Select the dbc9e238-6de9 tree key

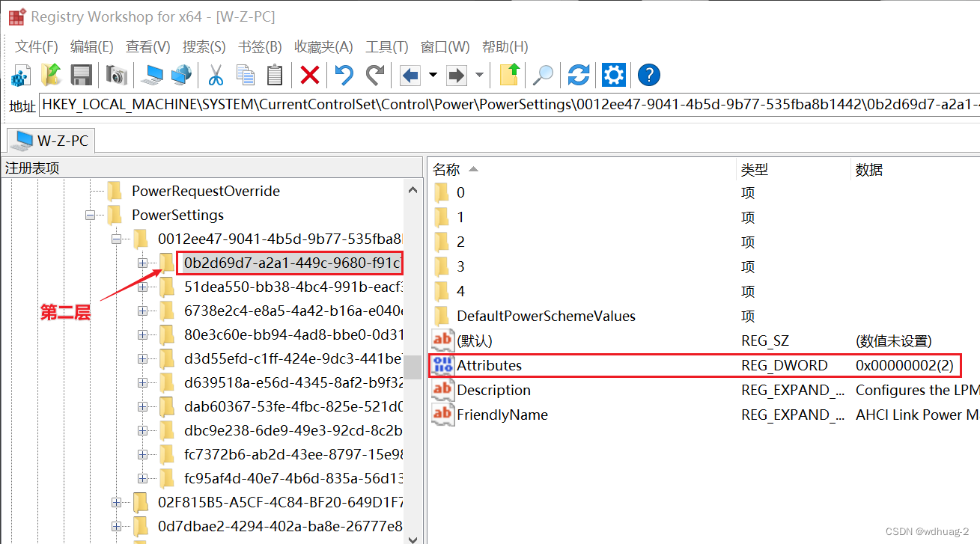293,430
